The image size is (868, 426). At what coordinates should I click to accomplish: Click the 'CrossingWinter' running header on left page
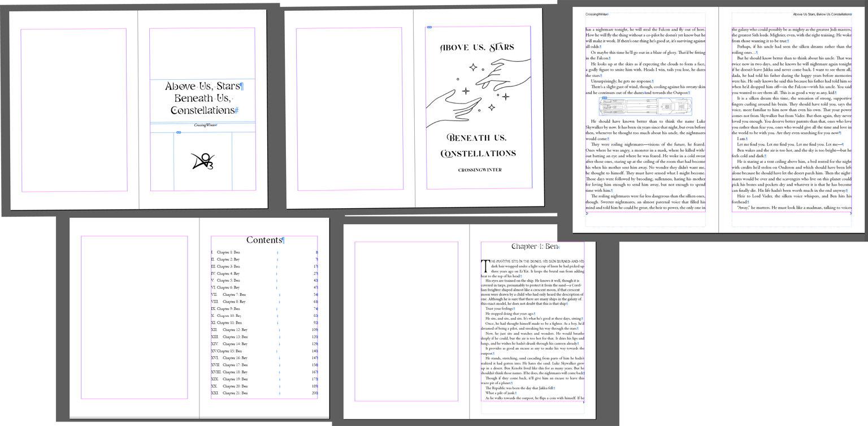(597, 15)
